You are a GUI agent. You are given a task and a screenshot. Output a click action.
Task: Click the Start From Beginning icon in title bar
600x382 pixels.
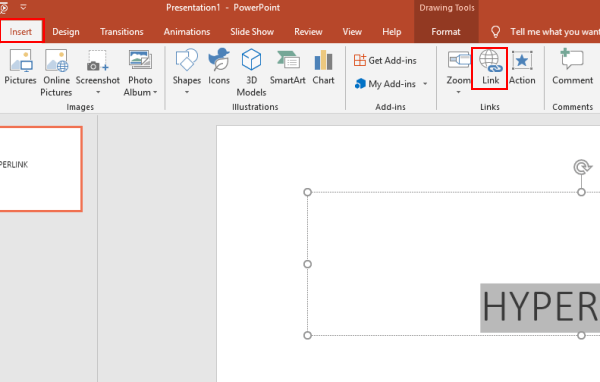(x=3, y=7)
